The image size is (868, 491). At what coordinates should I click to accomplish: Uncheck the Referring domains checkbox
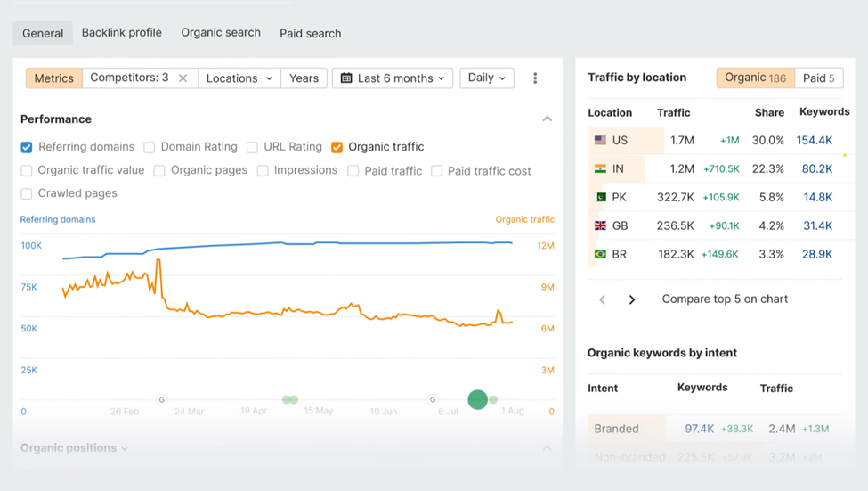coord(27,147)
